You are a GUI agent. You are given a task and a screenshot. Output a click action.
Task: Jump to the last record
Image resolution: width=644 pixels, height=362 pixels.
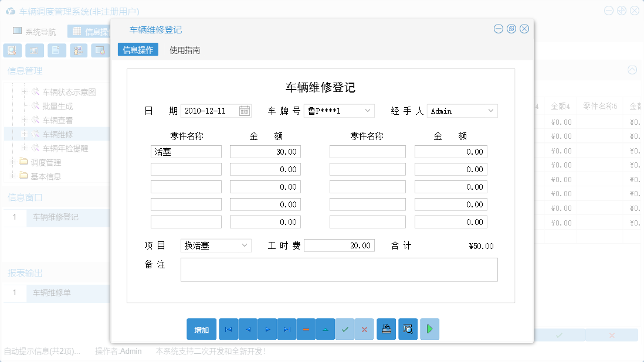[x=286, y=329]
